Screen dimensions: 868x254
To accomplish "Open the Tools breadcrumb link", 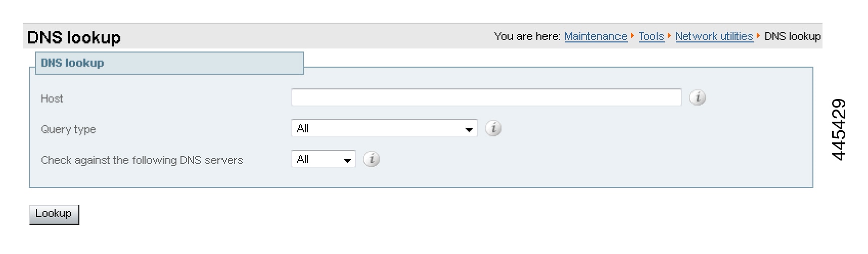I will 651,36.
